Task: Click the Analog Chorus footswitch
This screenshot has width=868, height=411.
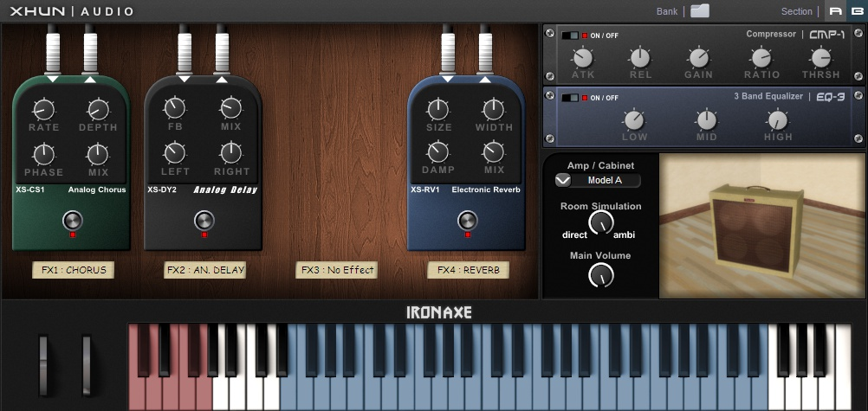Action: [x=73, y=221]
